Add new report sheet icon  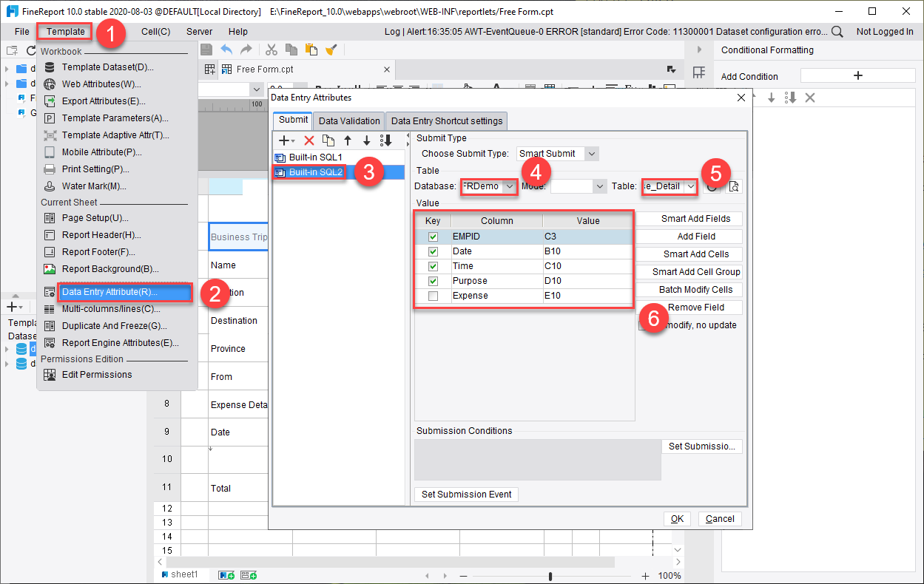pyautogui.click(x=226, y=574)
